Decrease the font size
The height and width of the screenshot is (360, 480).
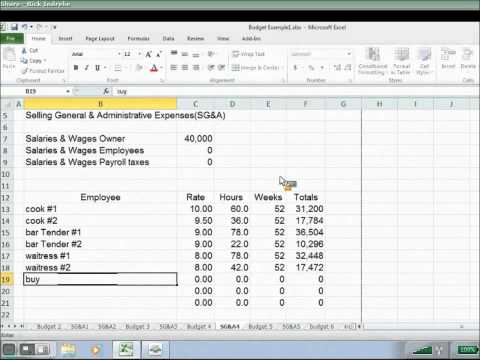[x=159, y=54]
